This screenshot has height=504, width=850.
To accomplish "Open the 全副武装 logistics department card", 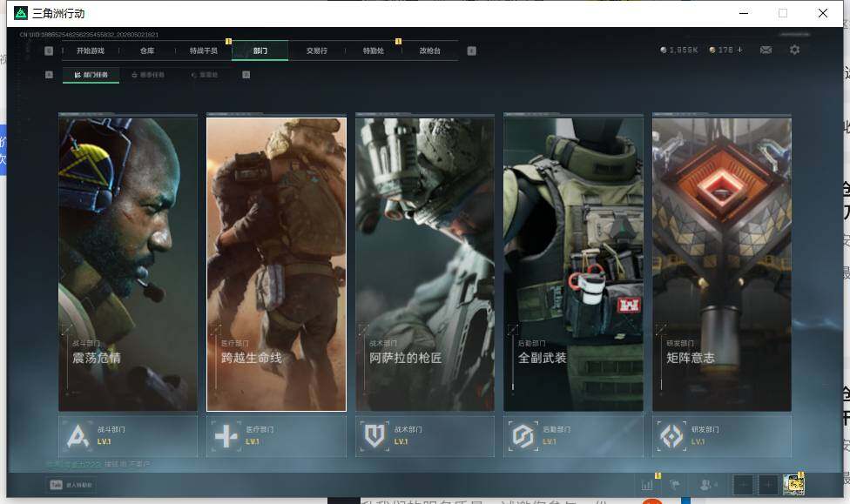I will click(x=574, y=263).
